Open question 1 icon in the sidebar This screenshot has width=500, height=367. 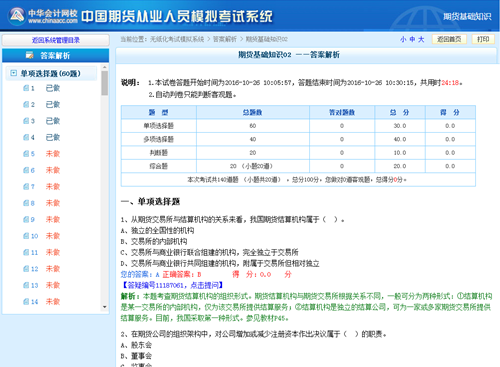[26, 88]
